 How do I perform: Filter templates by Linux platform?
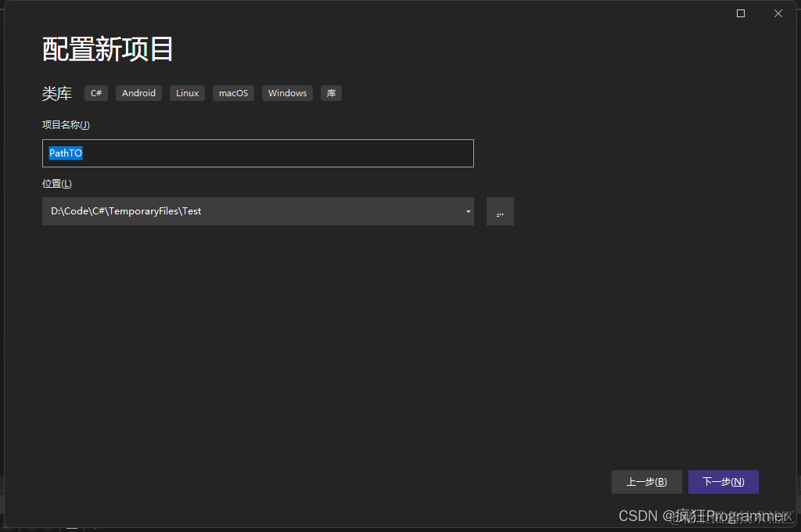(187, 92)
